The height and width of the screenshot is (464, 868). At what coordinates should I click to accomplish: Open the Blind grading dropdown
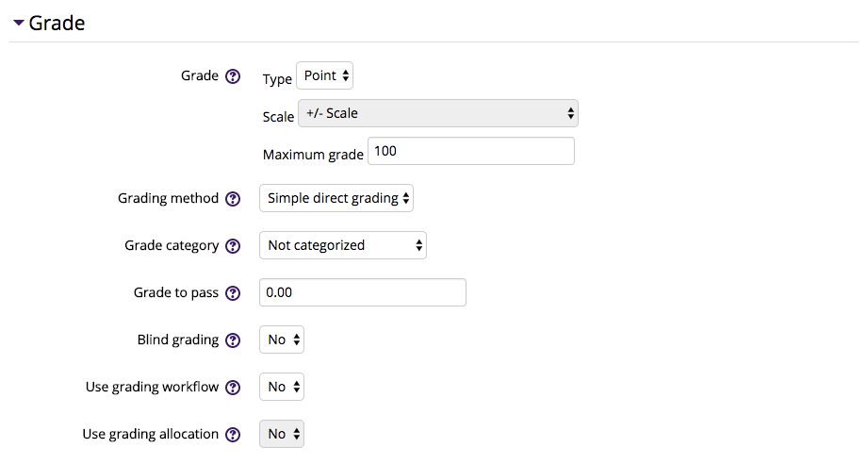(282, 340)
